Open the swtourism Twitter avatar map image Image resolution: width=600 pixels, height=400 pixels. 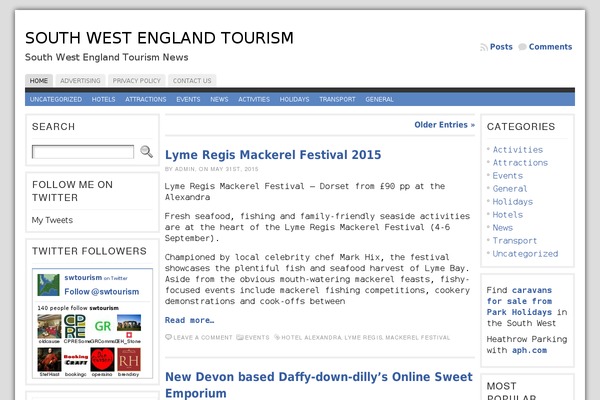pyautogui.click(x=49, y=285)
